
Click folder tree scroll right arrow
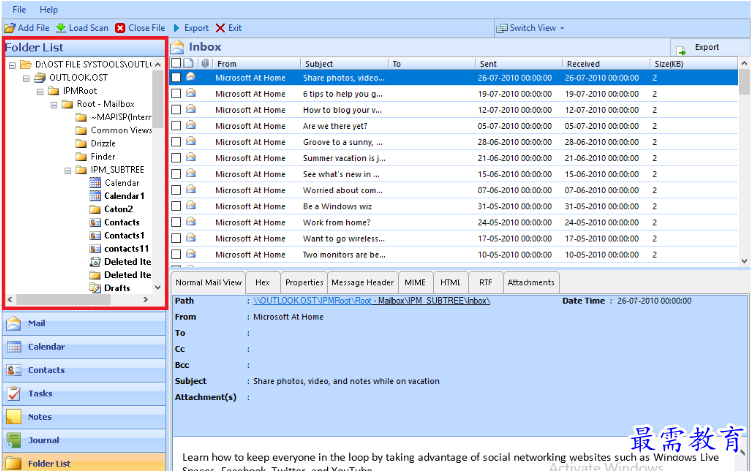coord(146,299)
